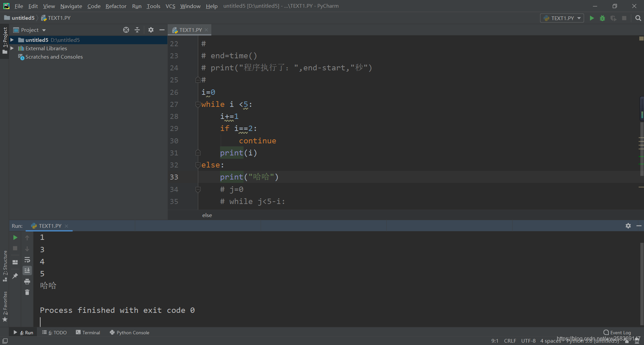The height and width of the screenshot is (345, 644).
Task: Open Project panel settings gear
Action: click(151, 30)
